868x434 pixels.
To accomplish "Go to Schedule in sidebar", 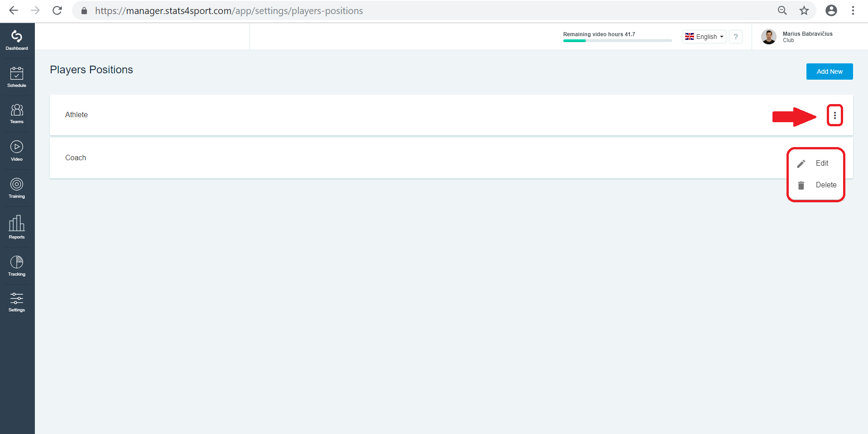I will click(17, 77).
